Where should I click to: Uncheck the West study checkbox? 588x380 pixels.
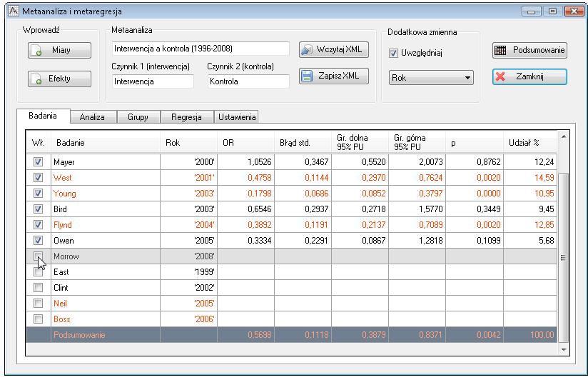point(38,178)
